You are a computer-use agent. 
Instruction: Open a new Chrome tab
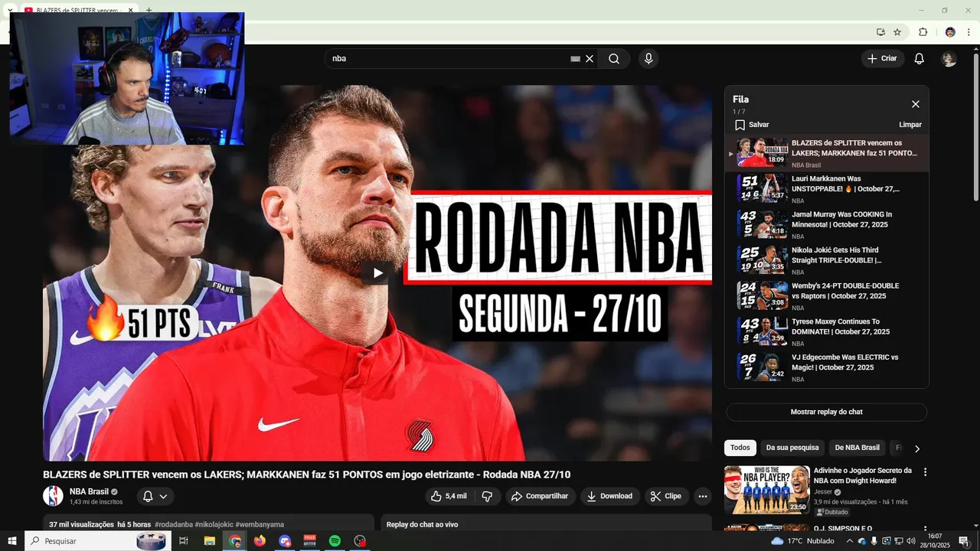point(149,11)
